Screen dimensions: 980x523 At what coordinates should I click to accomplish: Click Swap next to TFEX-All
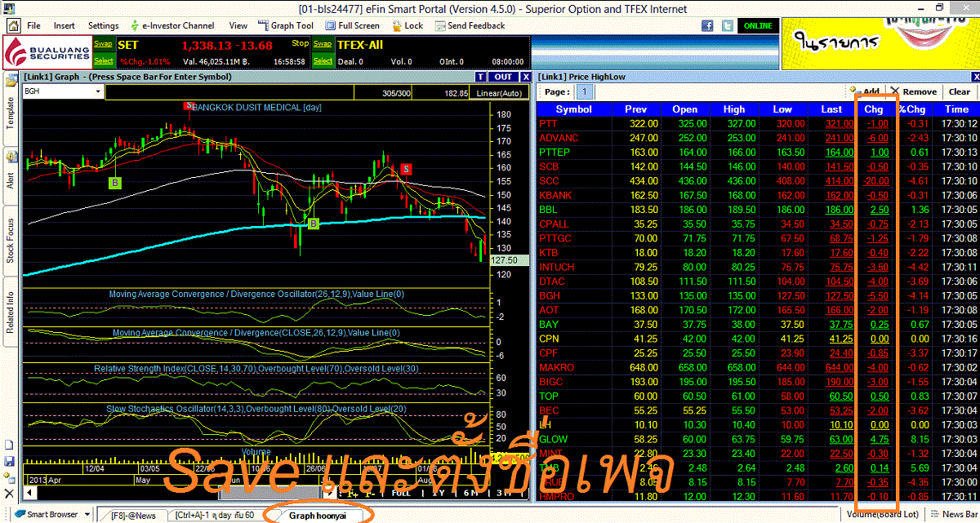323,44
